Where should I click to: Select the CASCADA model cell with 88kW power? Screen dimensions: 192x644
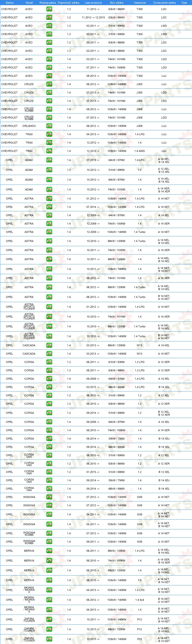[x=29, y=345]
